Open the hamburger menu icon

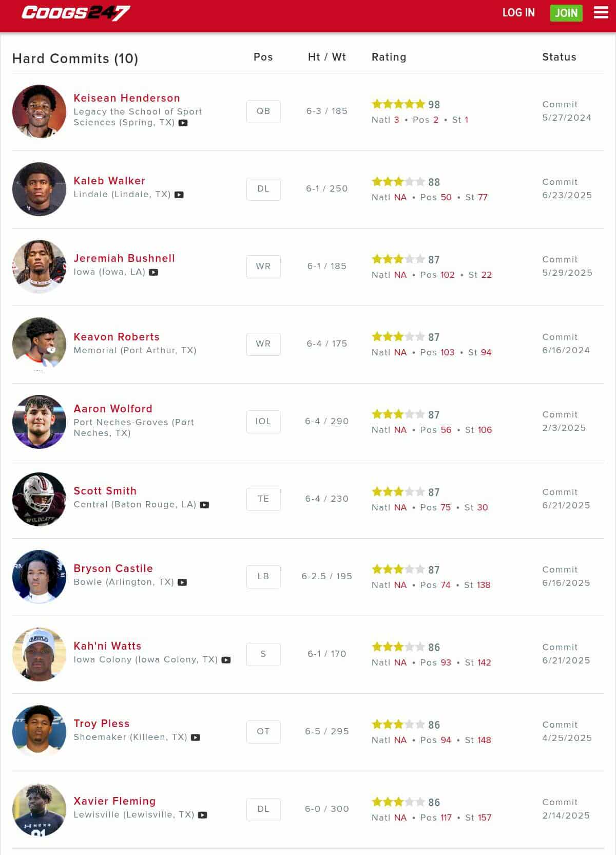pyautogui.click(x=601, y=13)
